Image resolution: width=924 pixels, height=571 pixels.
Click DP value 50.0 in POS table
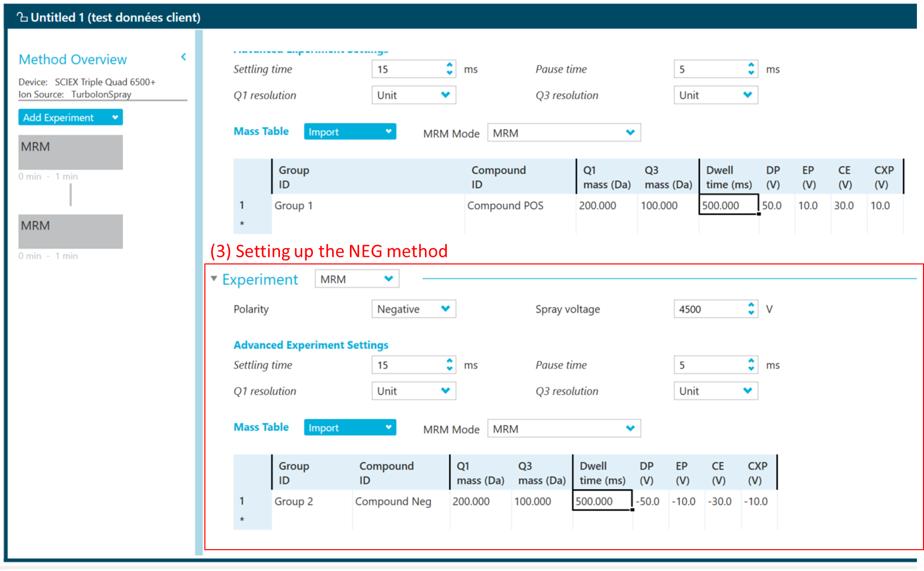tap(777, 206)
